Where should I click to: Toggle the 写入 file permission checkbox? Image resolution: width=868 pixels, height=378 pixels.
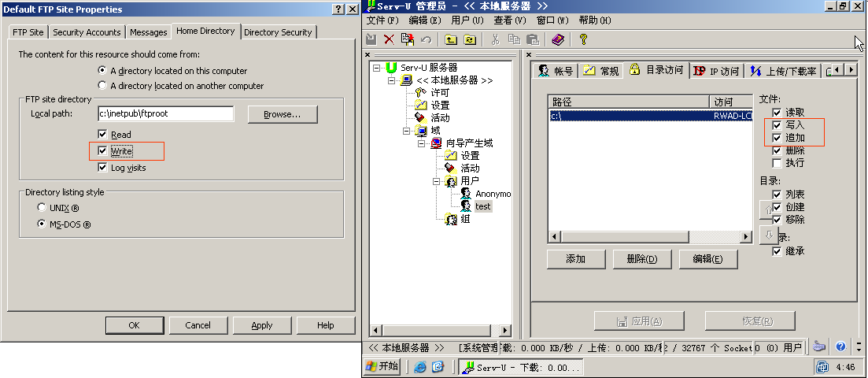(x=777, y=125)
